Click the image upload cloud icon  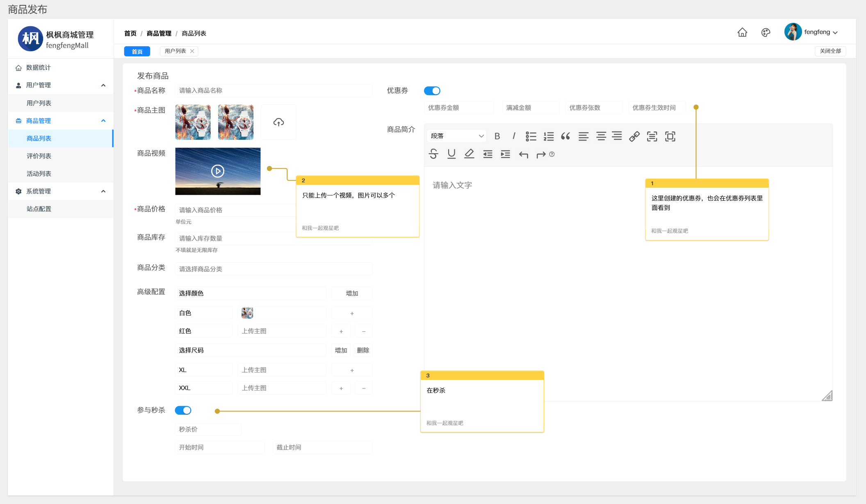coord(278,122)
